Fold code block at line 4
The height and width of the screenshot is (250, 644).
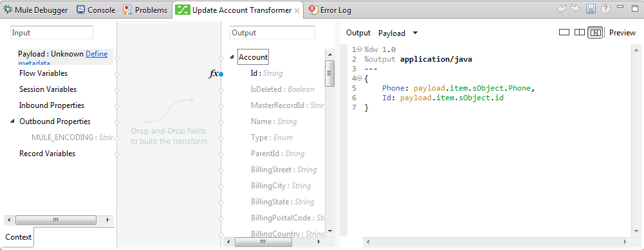(x=360, y=78)
